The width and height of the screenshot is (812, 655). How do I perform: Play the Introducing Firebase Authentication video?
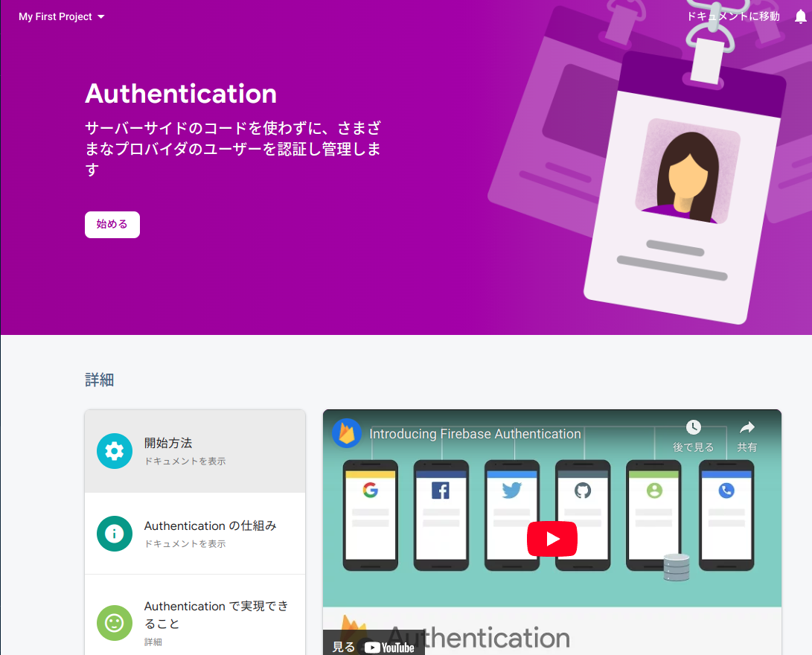(x=552, y=539)
